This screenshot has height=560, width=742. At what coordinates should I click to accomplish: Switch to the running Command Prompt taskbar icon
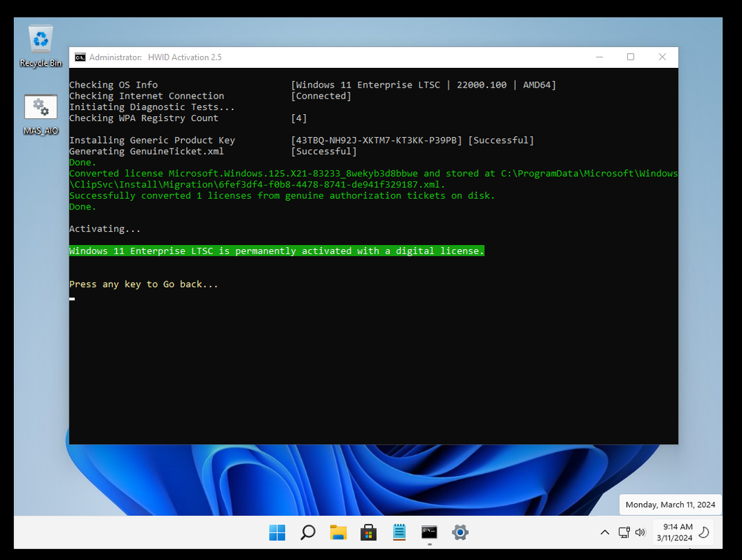(x=429, y=533)
